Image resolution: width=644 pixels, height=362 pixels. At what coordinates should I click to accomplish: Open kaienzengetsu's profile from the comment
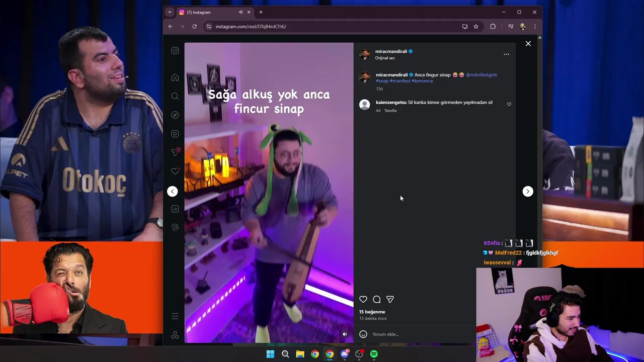click(391, 102)
